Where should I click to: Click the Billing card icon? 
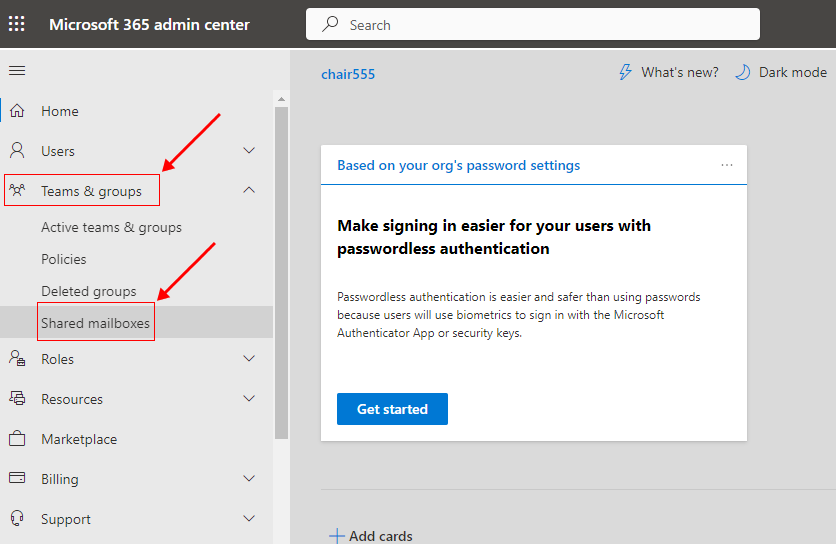click(x=17, y=479)
